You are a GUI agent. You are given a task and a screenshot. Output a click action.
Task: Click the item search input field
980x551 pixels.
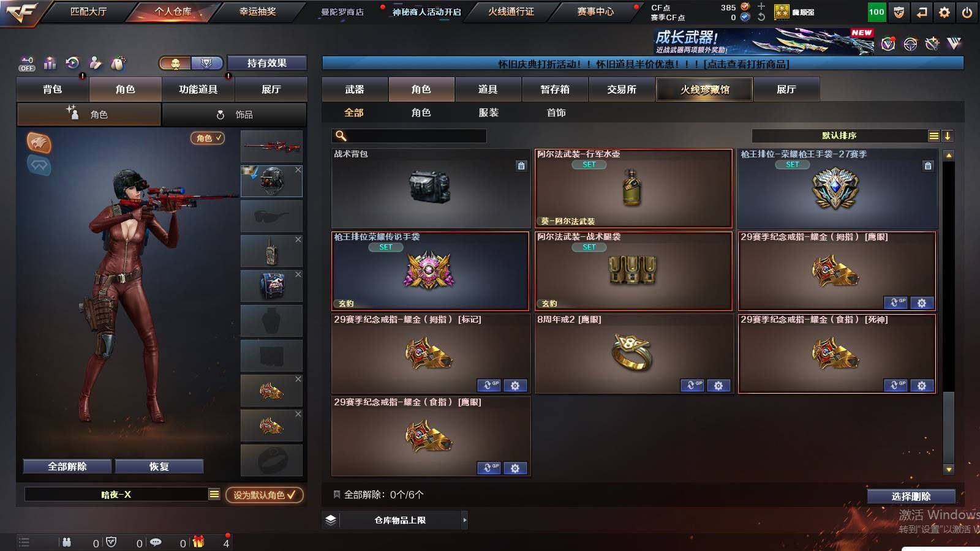pyautogui.click(x=409, y=136)
